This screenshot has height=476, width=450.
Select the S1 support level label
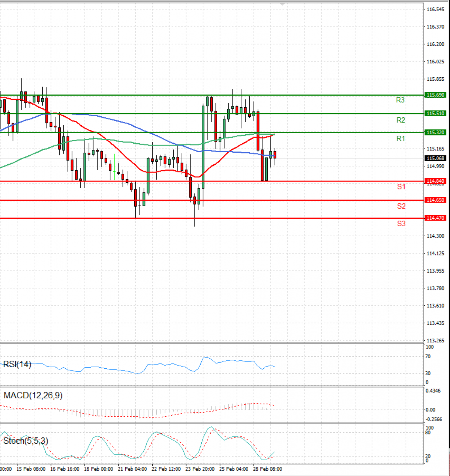click(x=401, y=186)
